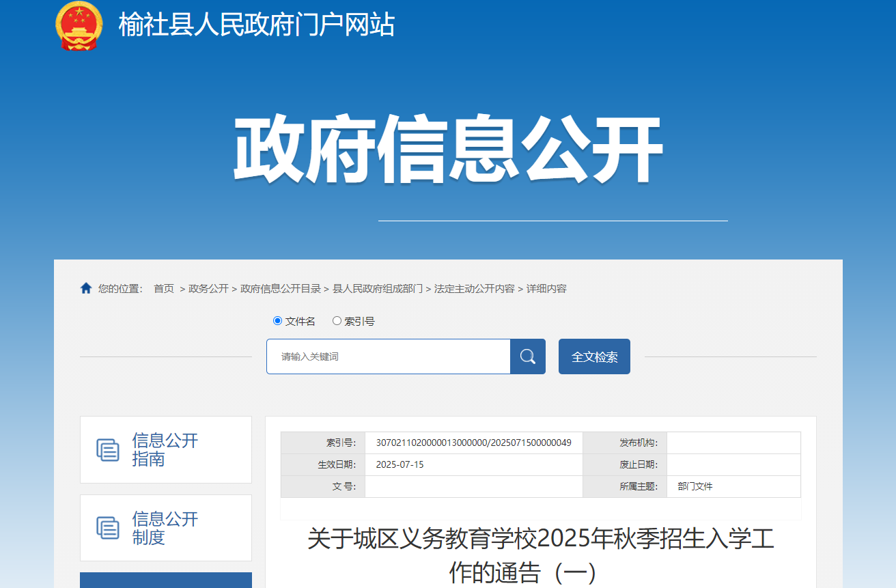Click the 2025-07-15 effective date value

pos(400,465)
